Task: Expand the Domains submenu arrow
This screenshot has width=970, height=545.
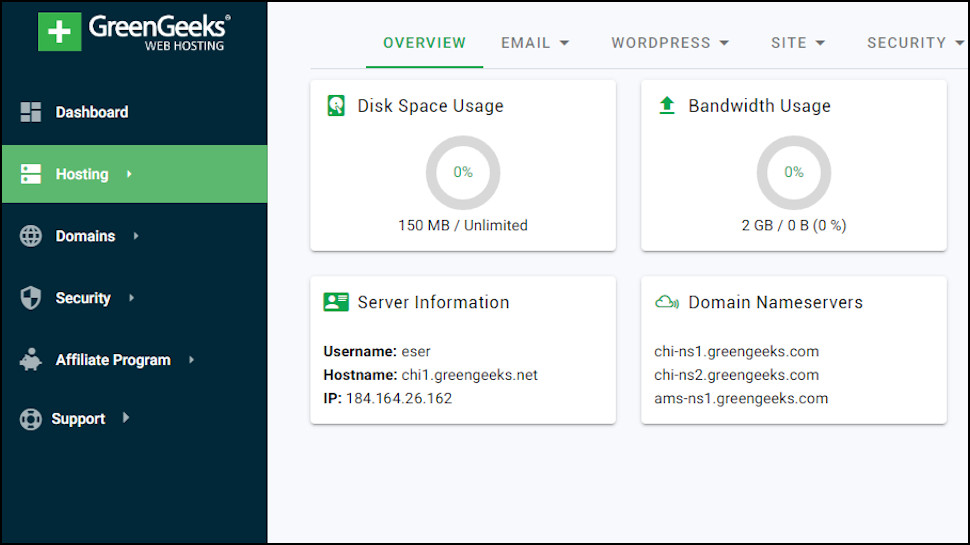Action: [136, 236]
